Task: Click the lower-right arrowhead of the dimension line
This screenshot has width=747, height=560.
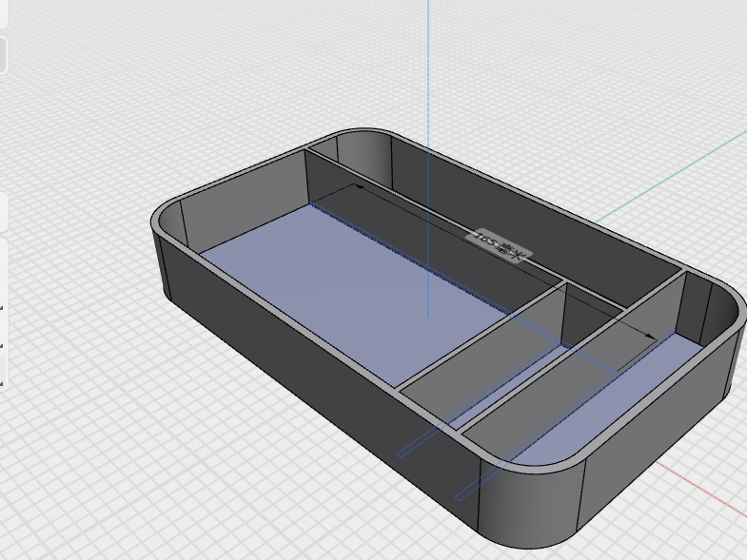Action: point(651,337)
